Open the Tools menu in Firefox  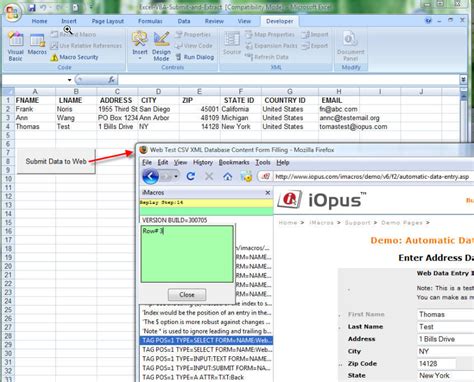point(263,162)
